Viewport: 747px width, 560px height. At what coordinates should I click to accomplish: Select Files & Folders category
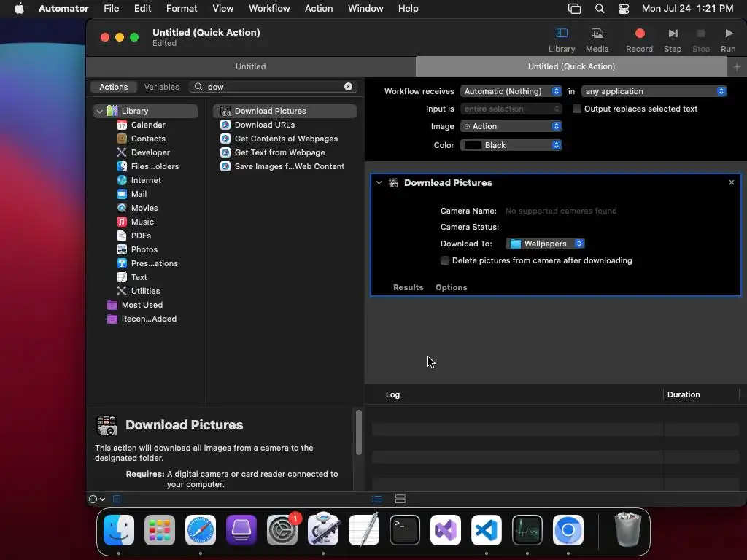155,166
